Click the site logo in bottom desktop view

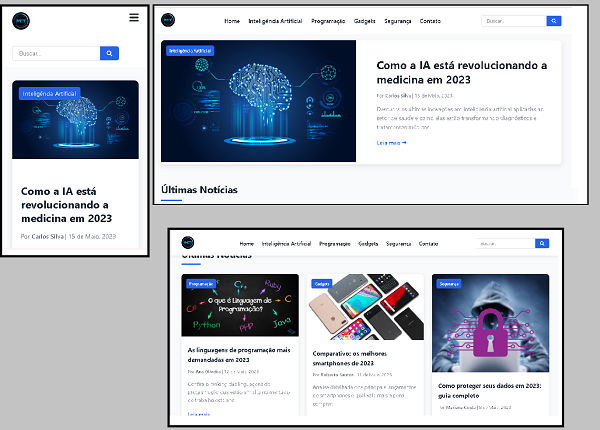coord(188,243)
